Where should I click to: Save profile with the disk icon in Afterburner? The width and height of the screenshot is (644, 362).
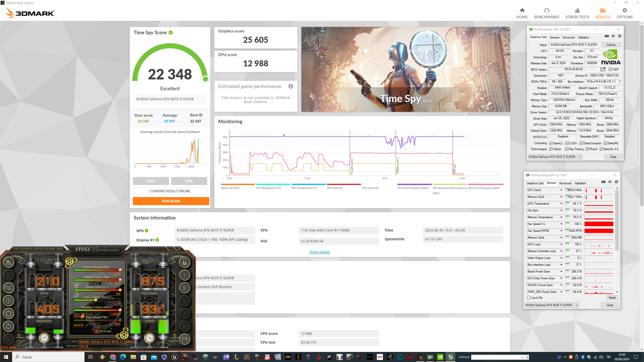[185, 339]
